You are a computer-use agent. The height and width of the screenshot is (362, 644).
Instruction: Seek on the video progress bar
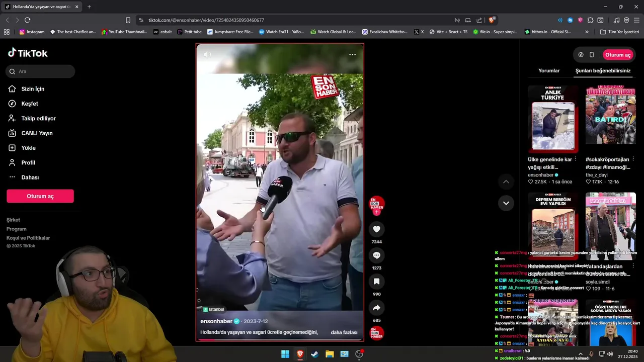point(280,340)
